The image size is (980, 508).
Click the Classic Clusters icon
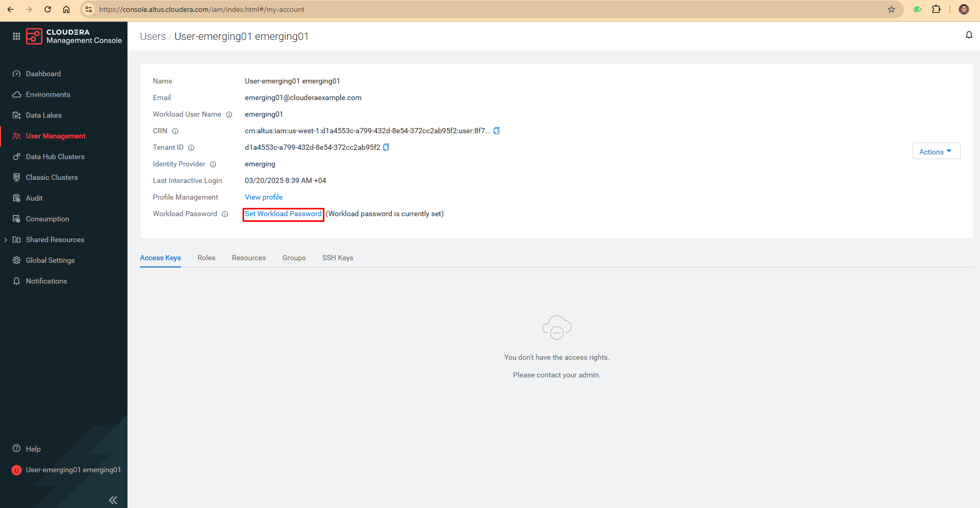(17, 177)
